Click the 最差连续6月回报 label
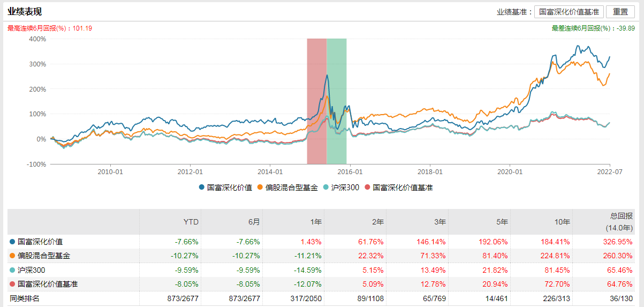Image resolution: width=644 pixels, height=307 pixels. 593,28
